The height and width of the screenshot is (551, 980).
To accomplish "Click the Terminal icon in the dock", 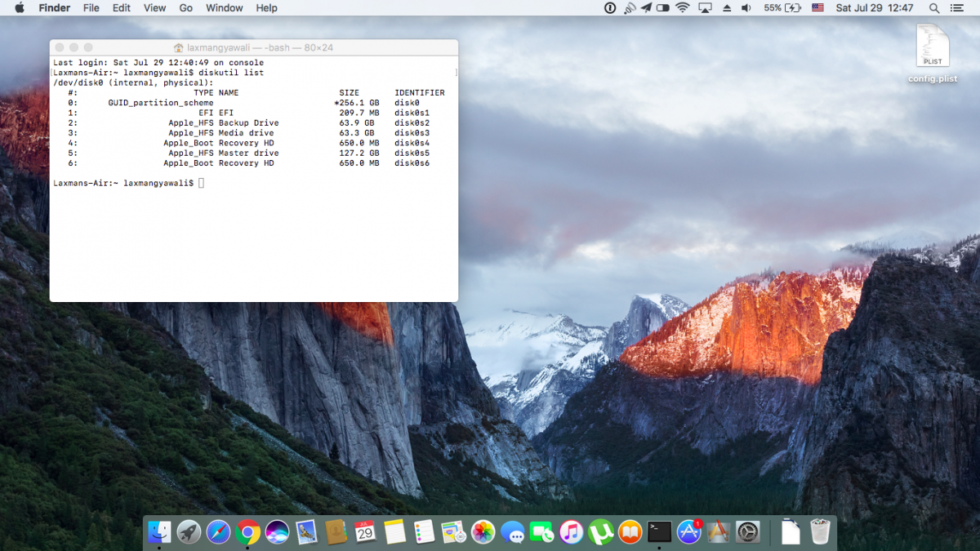I will click(x=659, y=532).
